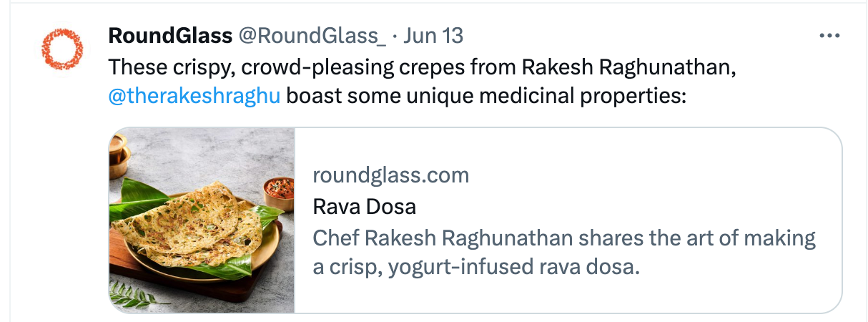Click the roundglass.com domain in card
The image size is (868, 322).
391,175
